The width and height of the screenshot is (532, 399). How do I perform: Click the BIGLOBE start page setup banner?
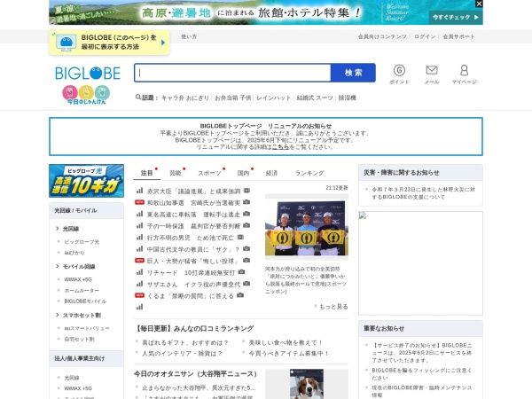coord(109,43)
